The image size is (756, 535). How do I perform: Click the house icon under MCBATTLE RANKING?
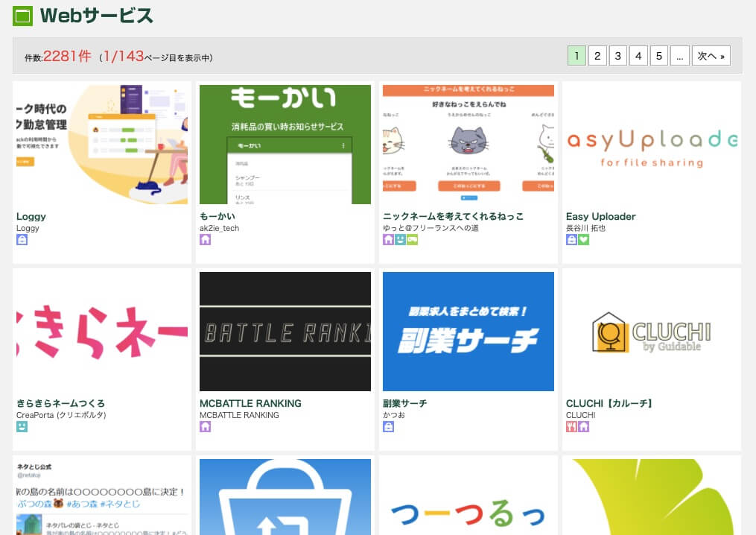205,426
